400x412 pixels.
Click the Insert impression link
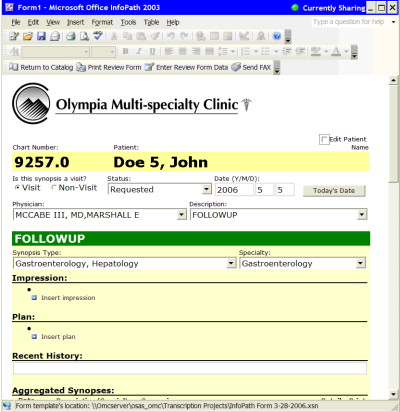68,298
